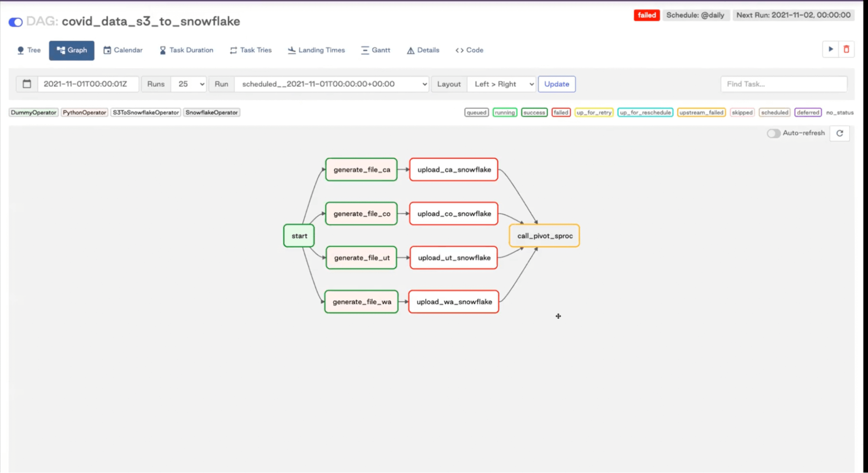Click the calendar icon beside date field
This screenshot has width=868, height=473.
27,84
